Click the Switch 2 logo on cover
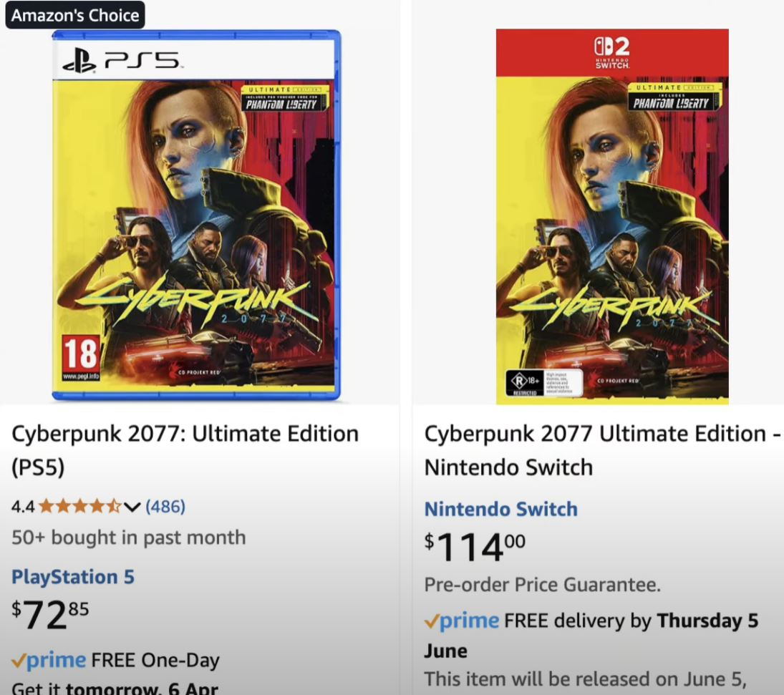The width and height of the screenshot is (784, 695). pyautogui.click(x=612, y=52)
